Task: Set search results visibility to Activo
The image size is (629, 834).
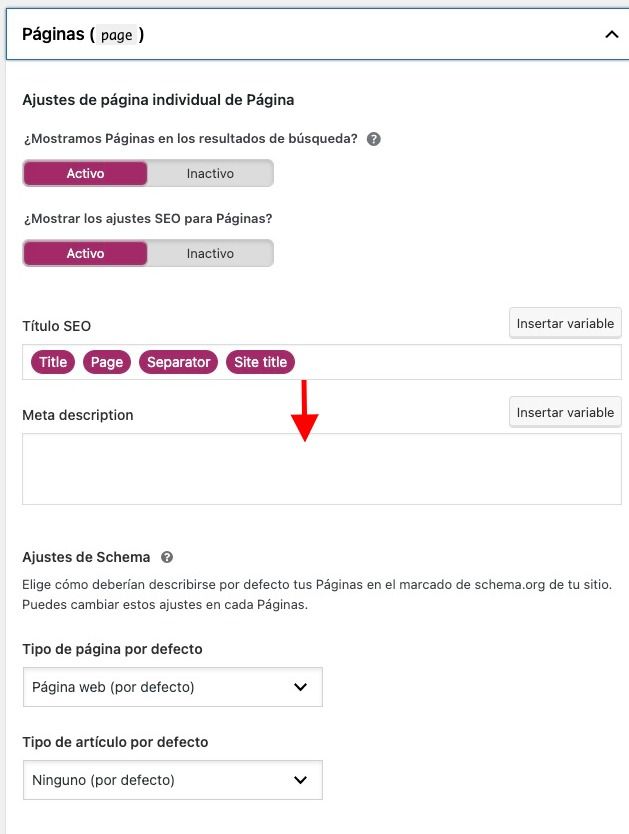Action: click(x=85, y=173)
